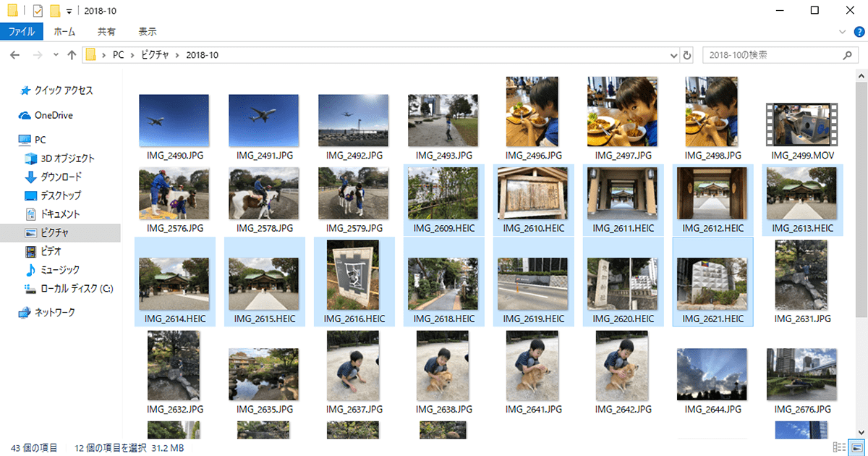The width and height of the screenshot is (868, 456).
Task: Select IMG_2498.JPG thumbnail
Action: tap(712, 111)
